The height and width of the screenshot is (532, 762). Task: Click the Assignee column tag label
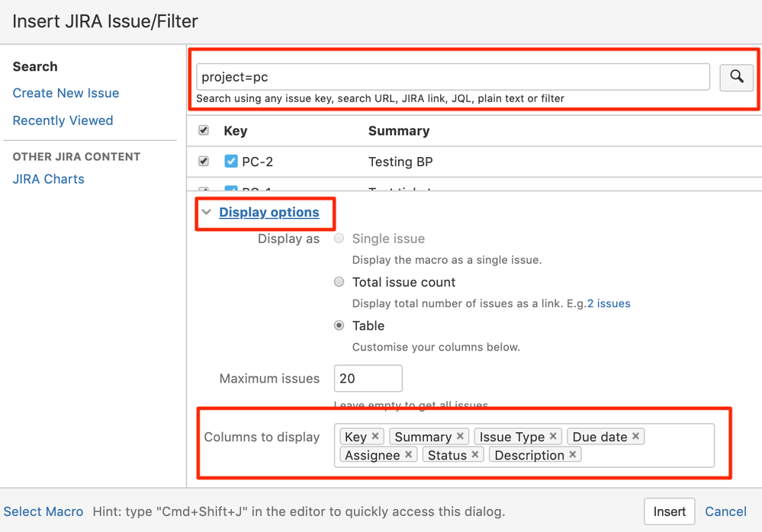tap(372, 455)
